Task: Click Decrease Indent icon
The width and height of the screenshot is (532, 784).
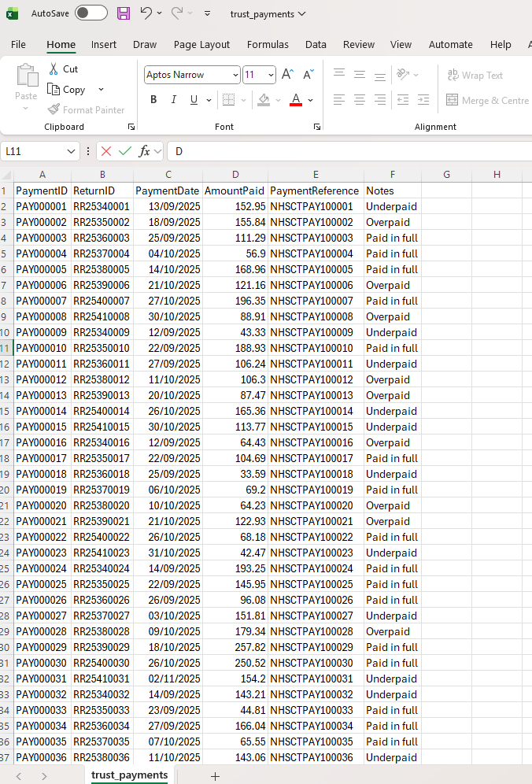Action: tap(402, 99)
